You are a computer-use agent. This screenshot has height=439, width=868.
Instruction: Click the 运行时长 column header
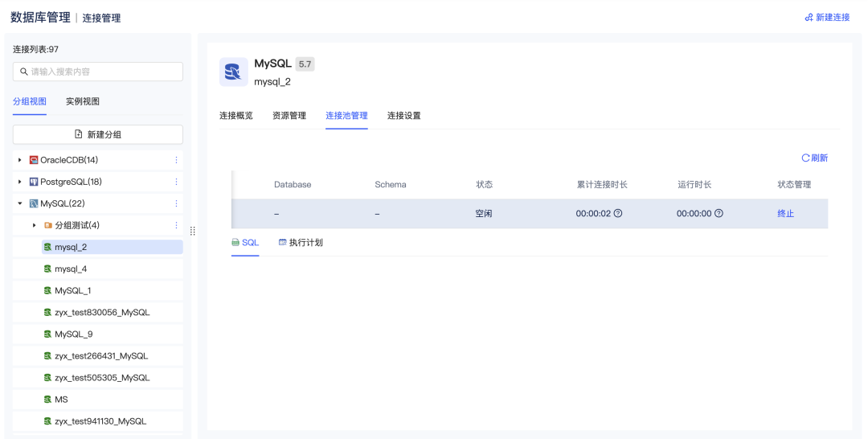(694, 184)
